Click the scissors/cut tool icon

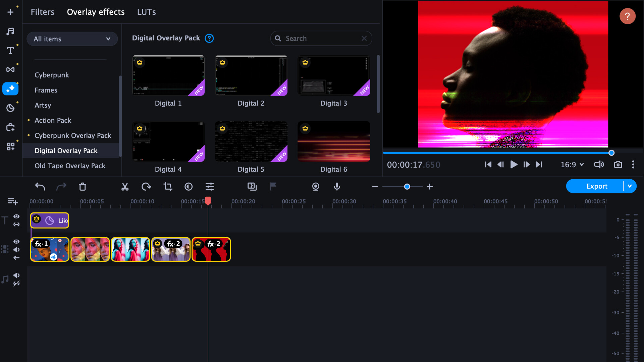125,186
